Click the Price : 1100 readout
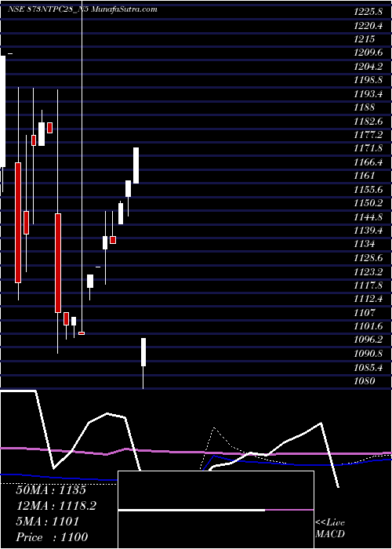 pyautogui.click(x=53, y=537)
